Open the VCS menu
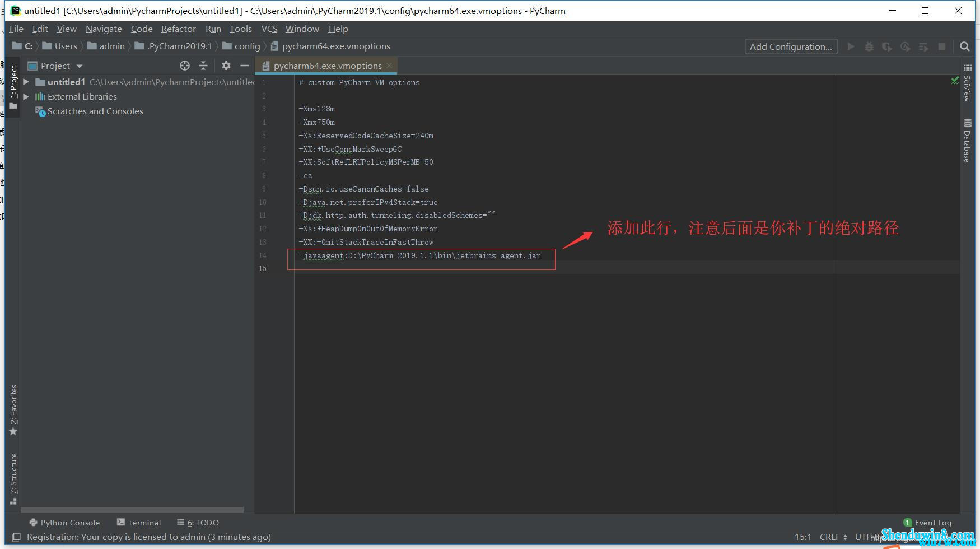The height and width of the screenshot is (549, 980). click(x=269, y=29)
